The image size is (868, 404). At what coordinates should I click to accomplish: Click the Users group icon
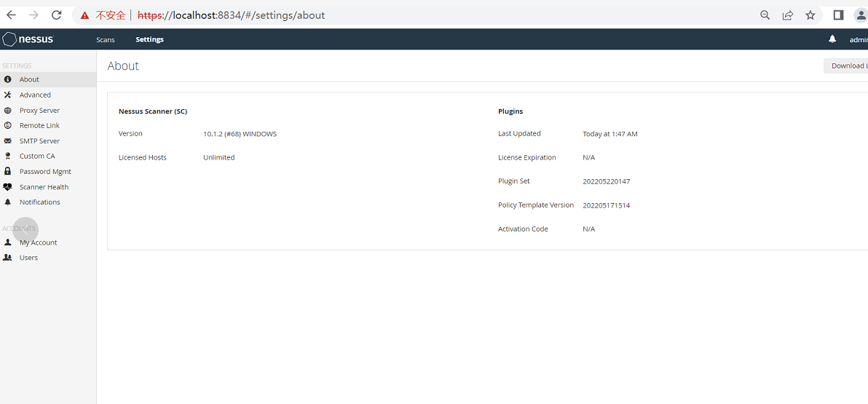click(x=8, y=258)
